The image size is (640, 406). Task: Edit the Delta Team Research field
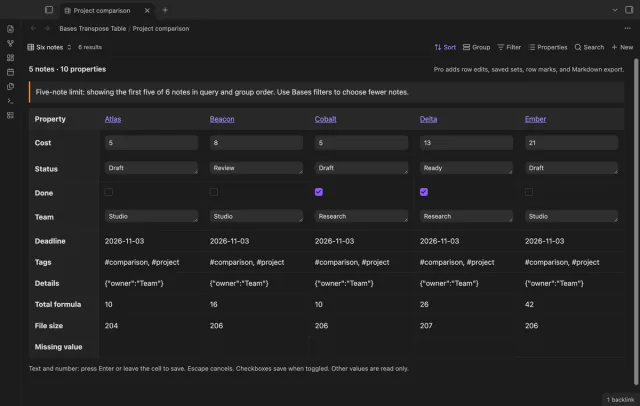(x=466, y=216)
